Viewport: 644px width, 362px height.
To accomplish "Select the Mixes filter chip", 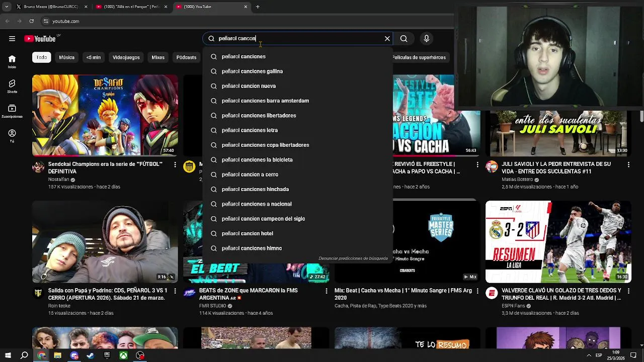I will (x=158, y=57).
